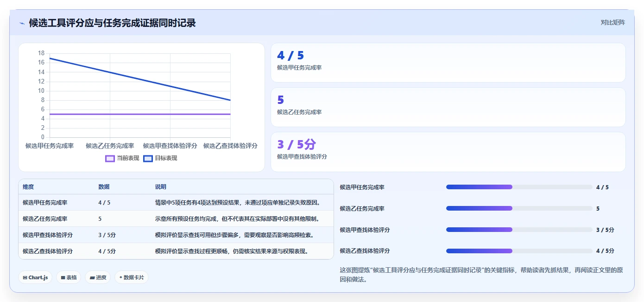Screen dimensions: 644x302
Task: Click the lightning icon beside the title
Action: coord(22,23)
